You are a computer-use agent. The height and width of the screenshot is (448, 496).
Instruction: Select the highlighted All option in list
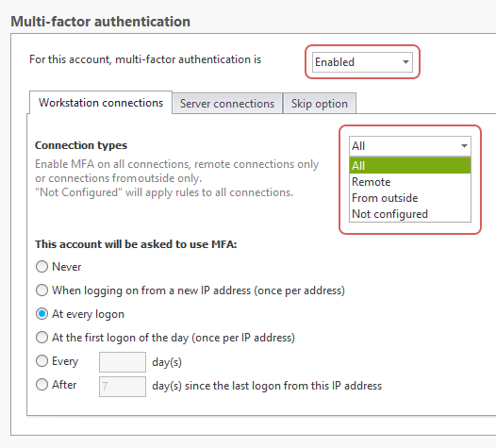[410, 165]
